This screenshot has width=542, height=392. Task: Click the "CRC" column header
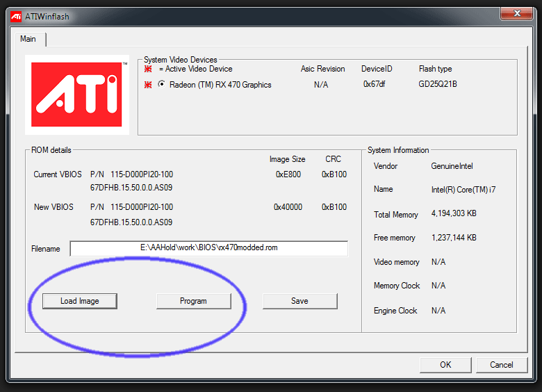(x=334, y=159)
